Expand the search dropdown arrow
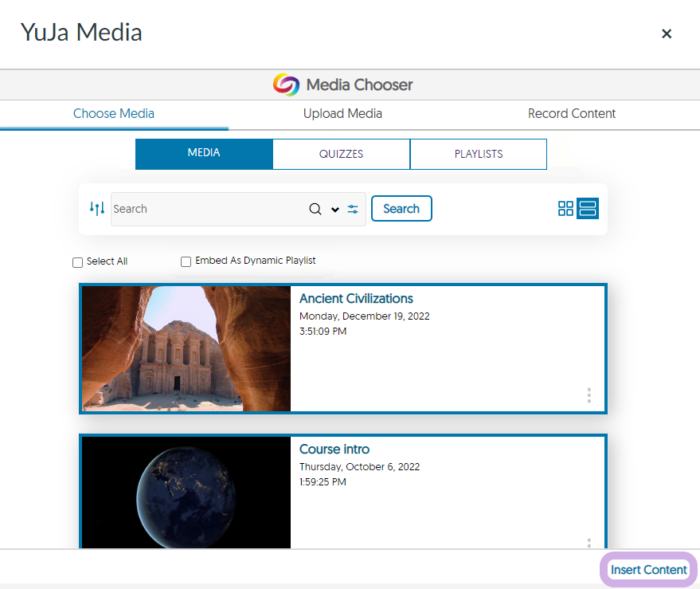 tap(335, 210)
